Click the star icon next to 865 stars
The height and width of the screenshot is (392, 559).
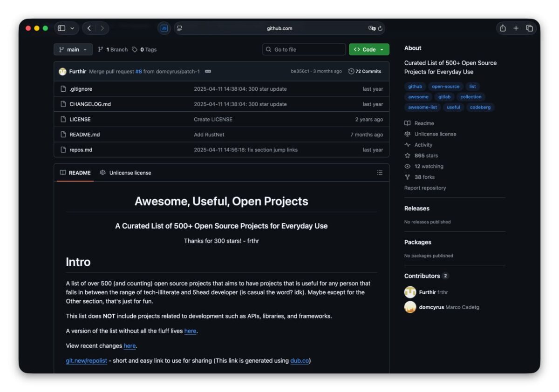pyautogui.click(x=407, y=155)
